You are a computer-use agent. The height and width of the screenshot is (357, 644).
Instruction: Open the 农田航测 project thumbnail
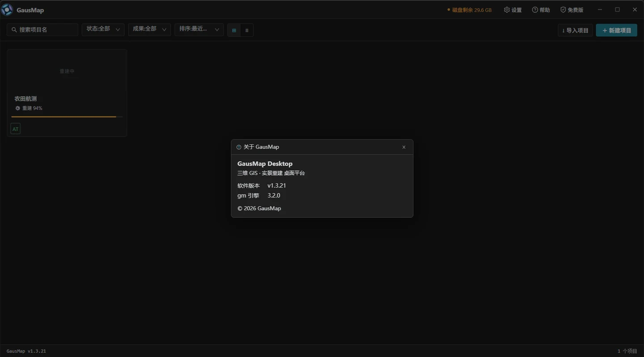pos(67,71)
